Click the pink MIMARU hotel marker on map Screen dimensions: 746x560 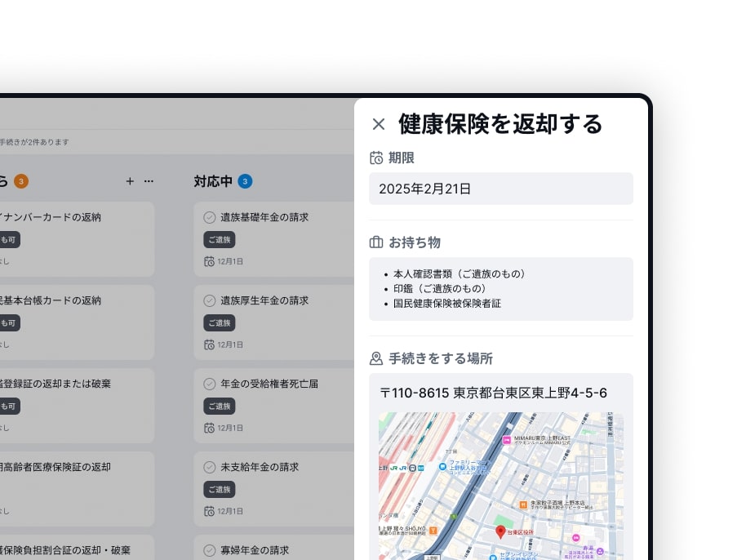(506, 440)
